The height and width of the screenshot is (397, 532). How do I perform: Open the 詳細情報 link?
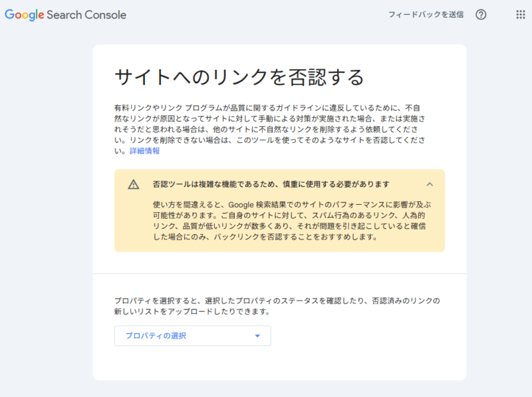point(144,151)
